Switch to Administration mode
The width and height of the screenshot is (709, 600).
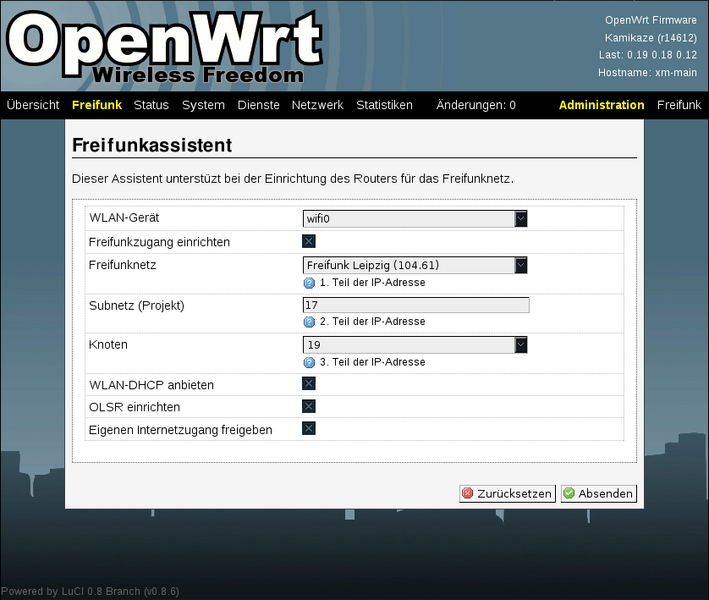coord(601,105)
